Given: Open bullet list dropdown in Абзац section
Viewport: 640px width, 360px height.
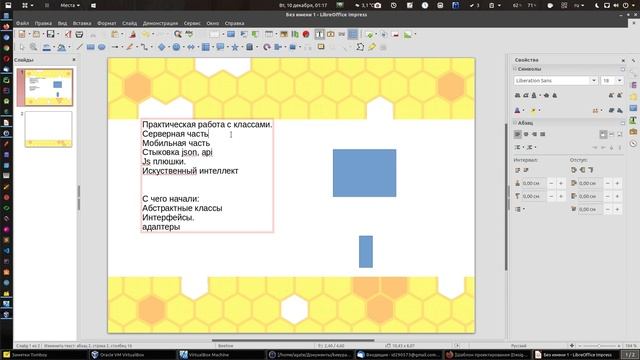Looking at the screenshot, I should tap(524, 147).
